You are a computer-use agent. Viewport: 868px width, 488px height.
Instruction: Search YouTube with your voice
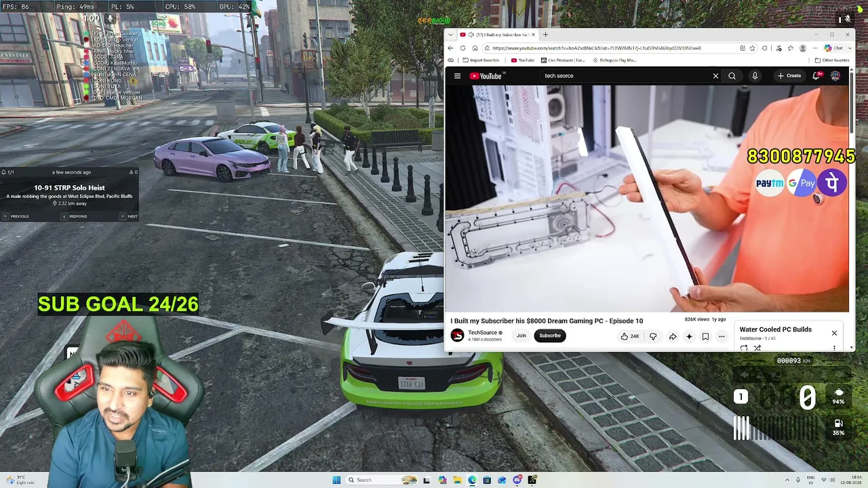tap(755, 76)
